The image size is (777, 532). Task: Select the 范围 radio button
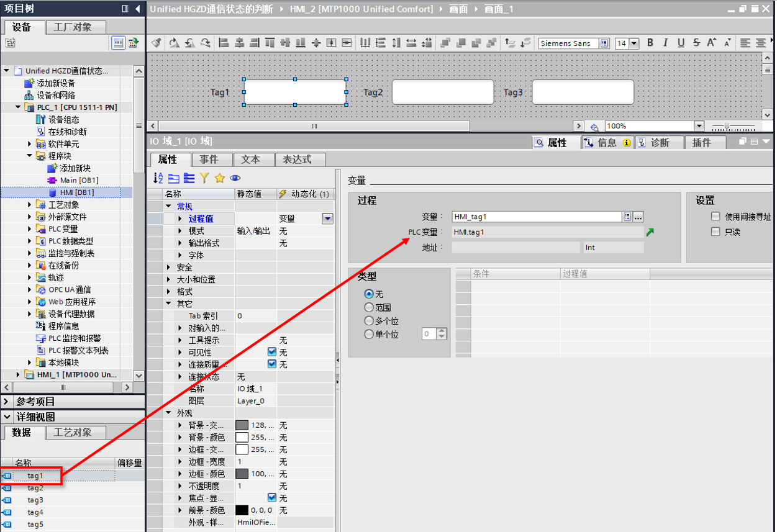[x=370, y=307]
